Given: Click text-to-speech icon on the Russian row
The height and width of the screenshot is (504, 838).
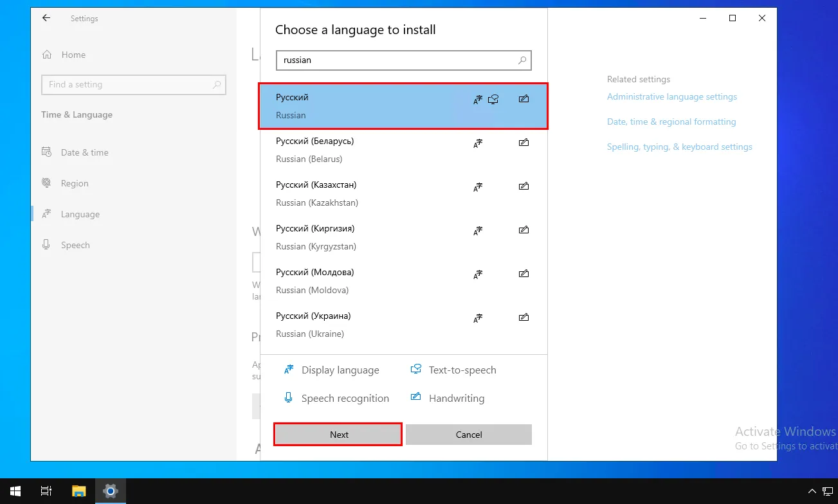Looking at the screenshot, I should (x=493, y=100).
